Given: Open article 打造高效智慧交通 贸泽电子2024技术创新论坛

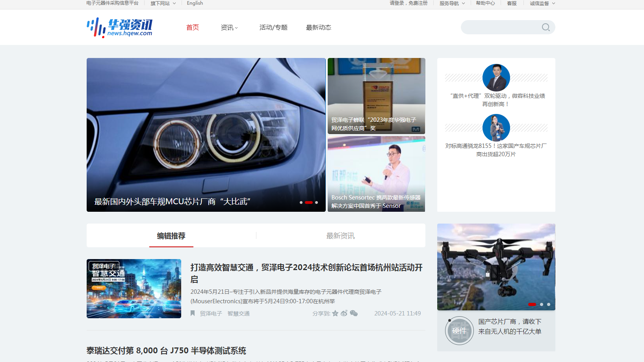Looking at the screenshot, I should tap(306, 273).
